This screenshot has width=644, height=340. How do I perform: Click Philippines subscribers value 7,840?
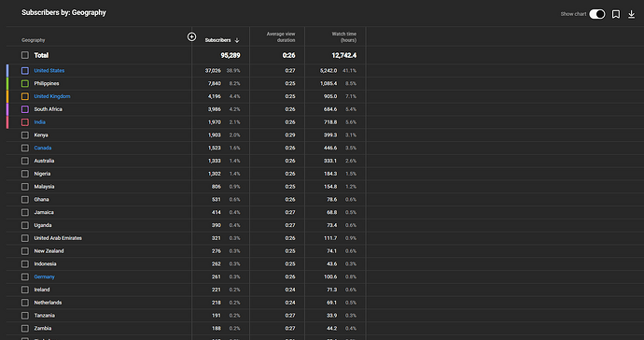pyautogui.click(x=215, y=83)
